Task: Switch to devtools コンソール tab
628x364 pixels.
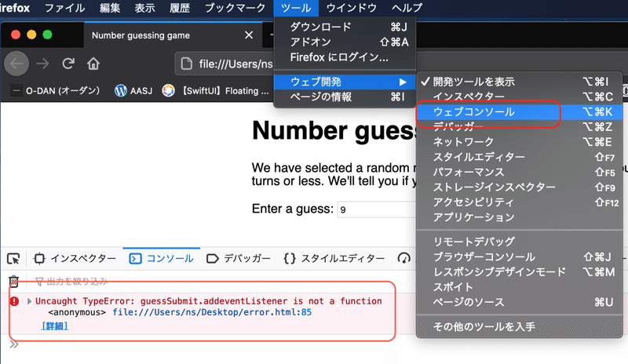Action: coord(161,258)
